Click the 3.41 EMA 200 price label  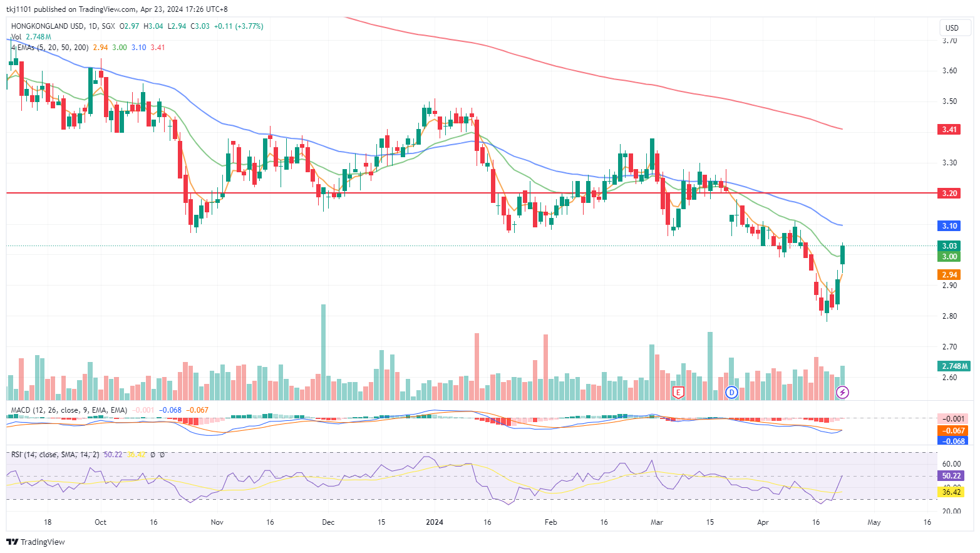click(950, 130)
